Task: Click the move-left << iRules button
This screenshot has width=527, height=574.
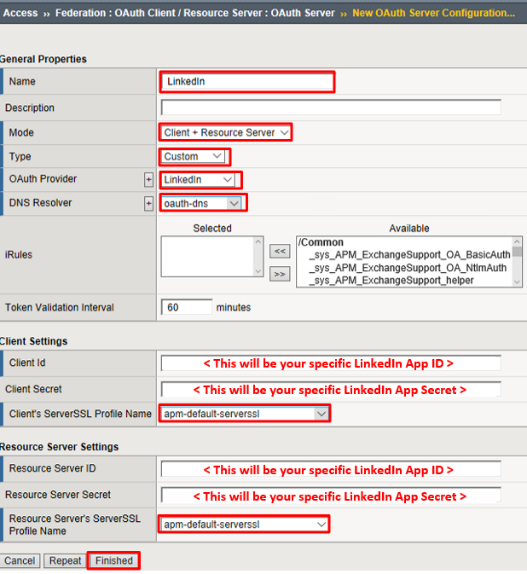Action: click(280, 251)
